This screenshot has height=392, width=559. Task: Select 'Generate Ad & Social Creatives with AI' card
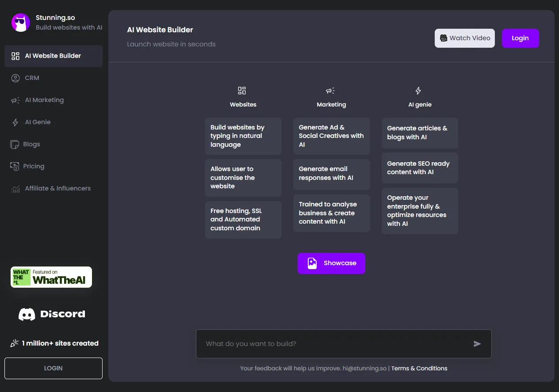(x=332, y=136)
